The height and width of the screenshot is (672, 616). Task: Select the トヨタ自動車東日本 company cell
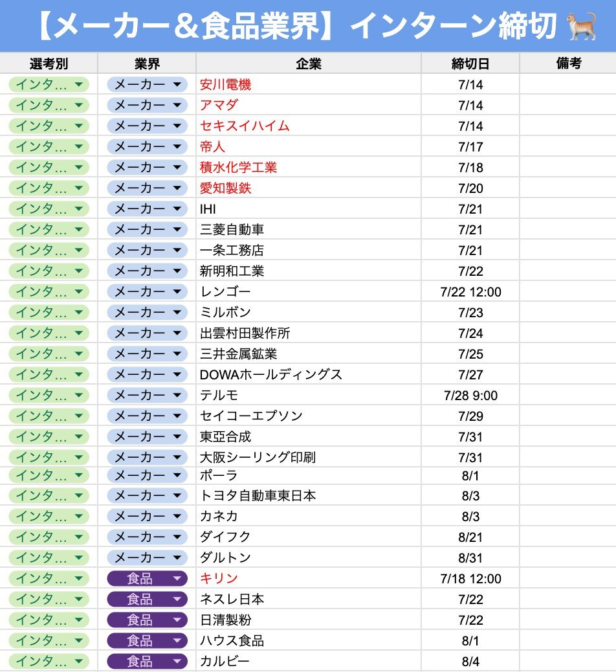pyautogui.click(x=309, y=495)
